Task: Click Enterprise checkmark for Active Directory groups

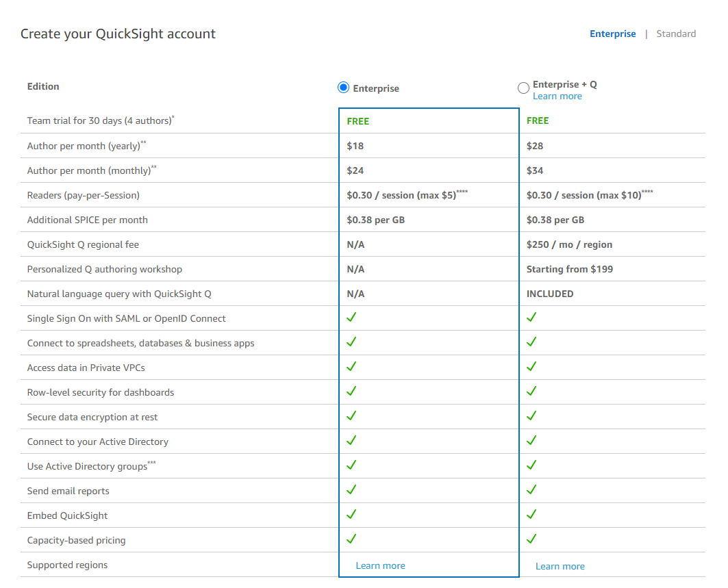Action: tap(351, 465)
